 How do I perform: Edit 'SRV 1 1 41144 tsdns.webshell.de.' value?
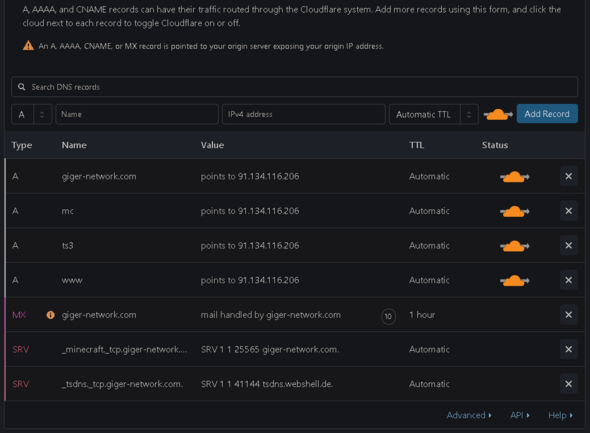tap(267, 384)
